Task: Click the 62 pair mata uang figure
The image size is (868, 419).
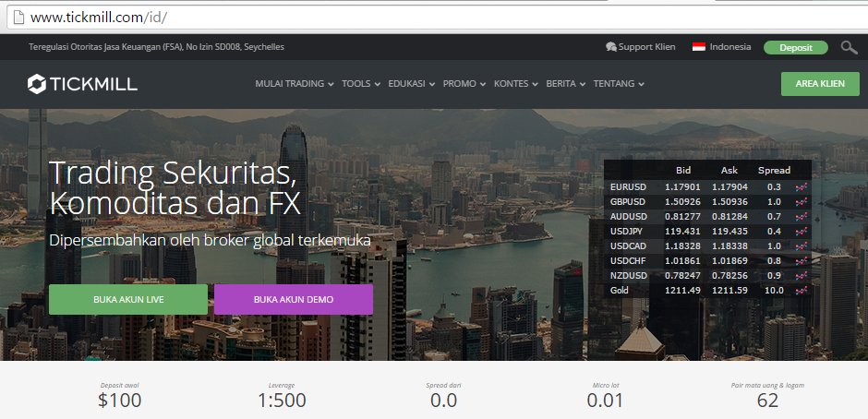Action: click(x=767, y=401)
